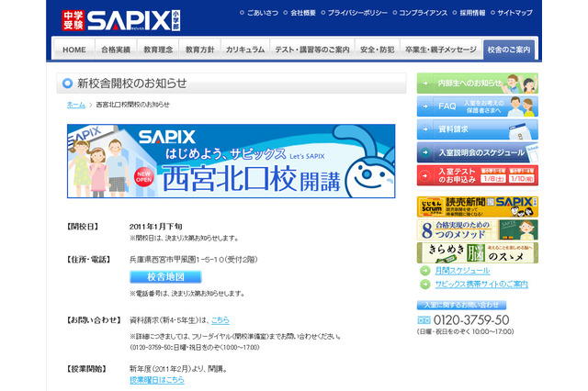Go to the HOME tab
588x391 pixels.
(x=73, y=50)
